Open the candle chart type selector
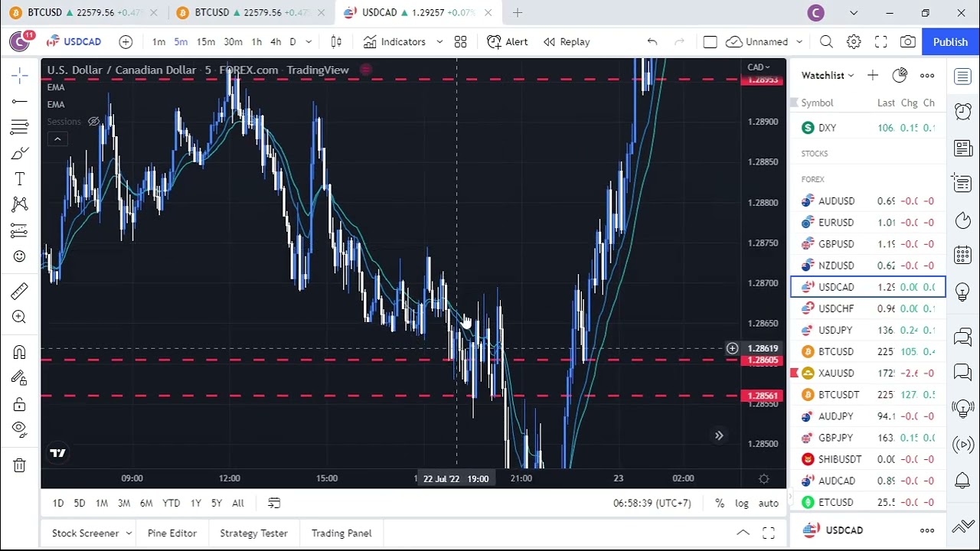The image size is (980, 551). pos(336,42)
